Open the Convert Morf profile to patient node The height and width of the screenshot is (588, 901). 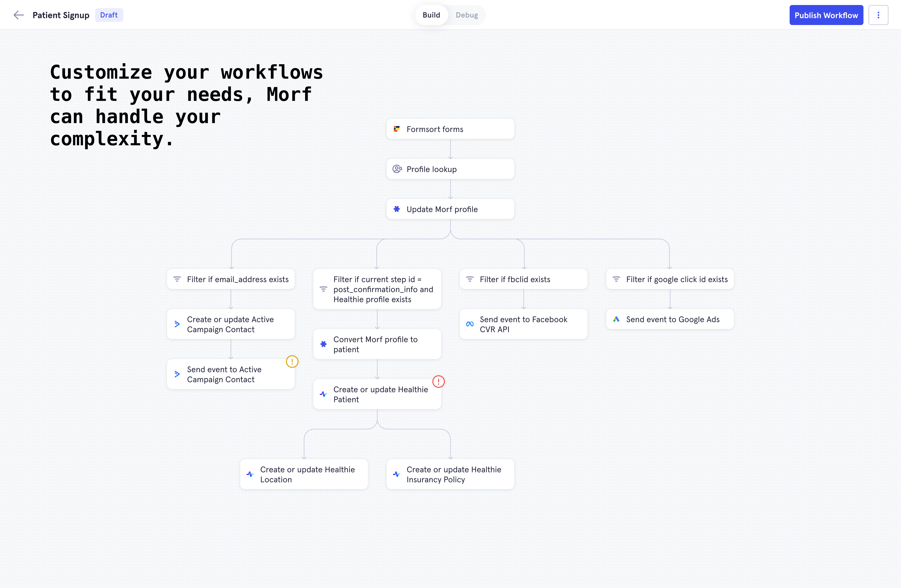(377, 344)
